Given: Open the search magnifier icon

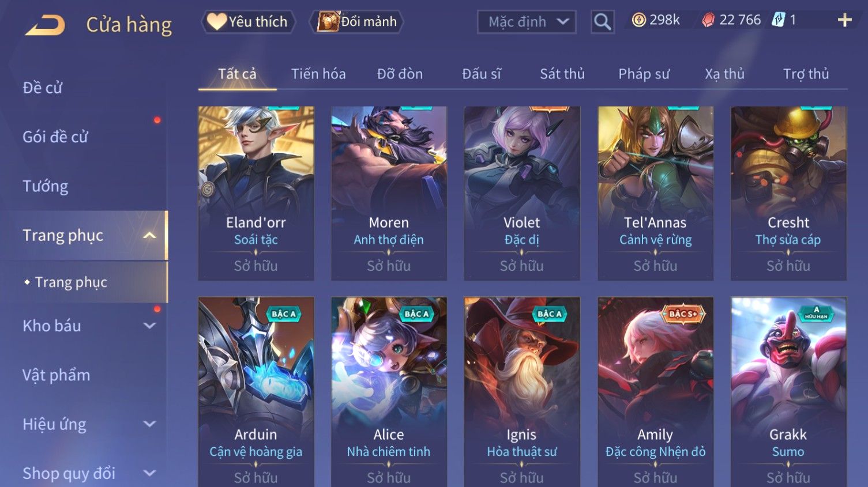Looking at the screenshot, I should click(602, 22).
